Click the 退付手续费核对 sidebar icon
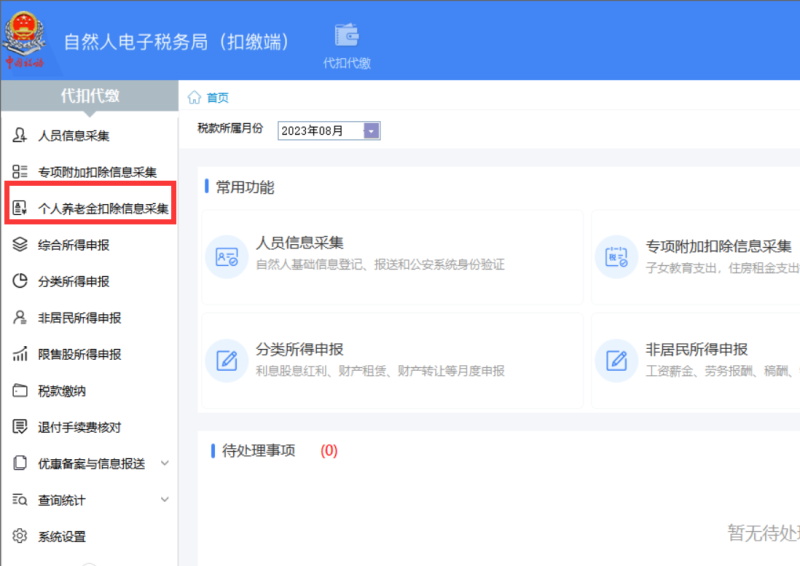 pyautogui.click(x=19, y=427)
